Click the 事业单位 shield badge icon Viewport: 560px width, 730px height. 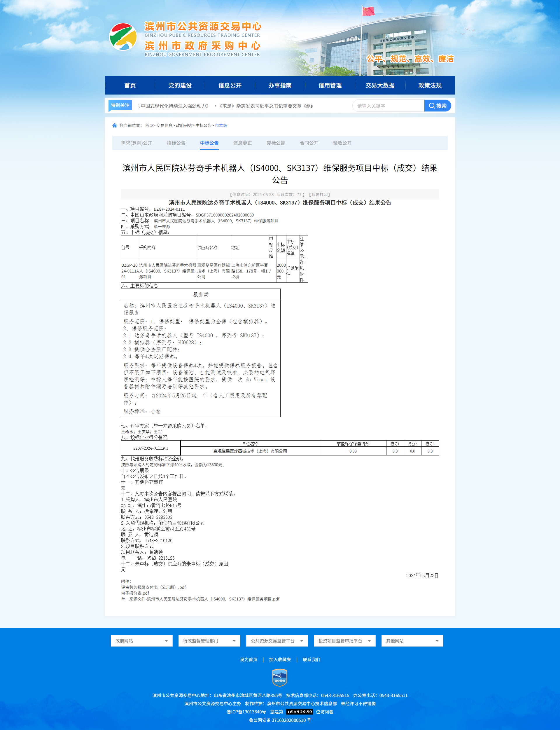point(280,677)
